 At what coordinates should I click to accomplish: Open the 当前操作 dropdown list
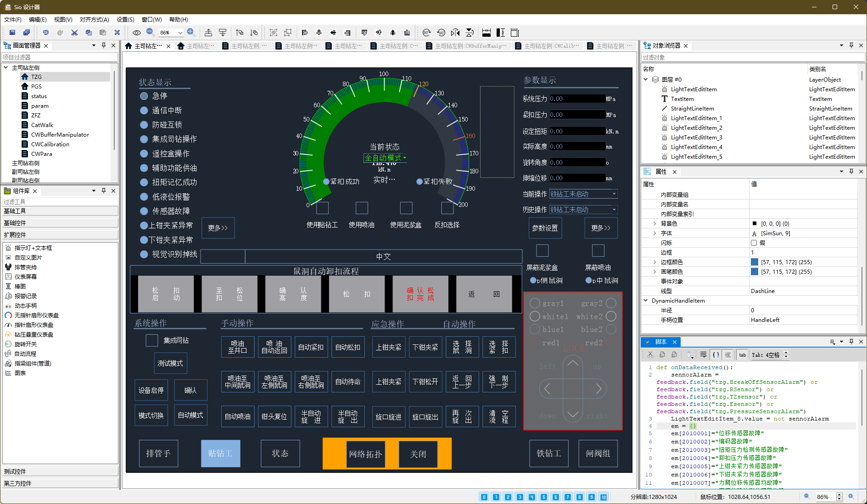614,194
